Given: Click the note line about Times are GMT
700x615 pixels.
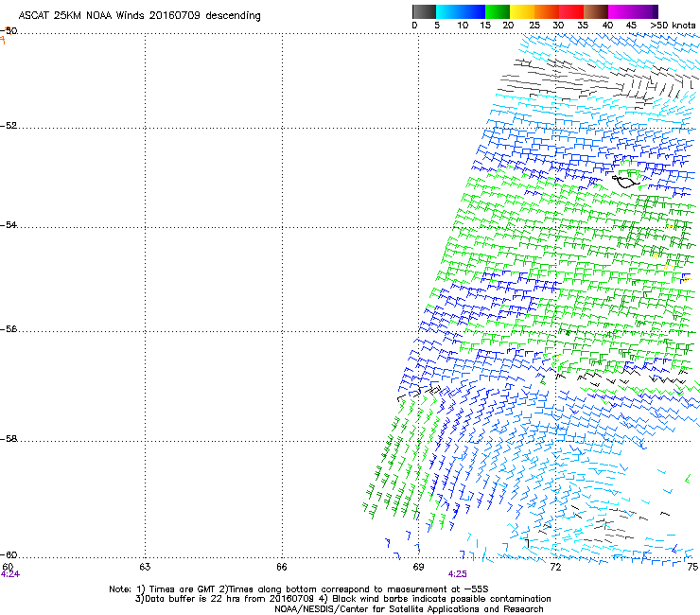Looking at the screenshot, I should click(x=299, y=589).
